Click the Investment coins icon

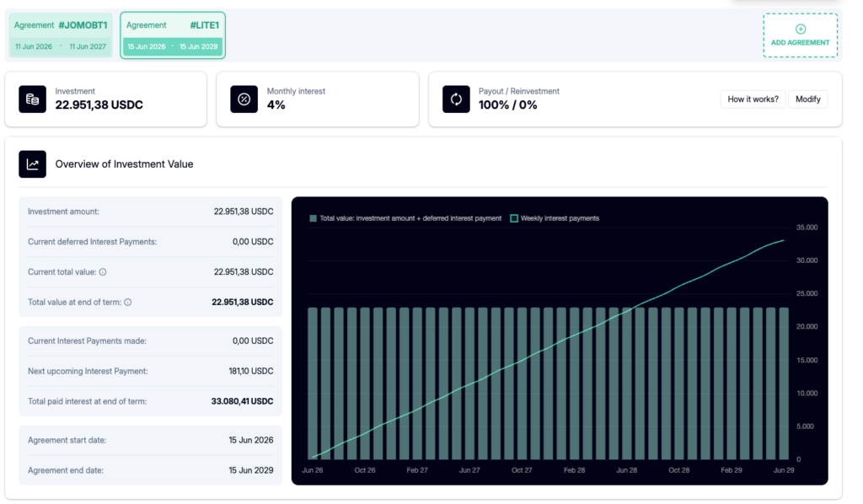coord(33,99)
